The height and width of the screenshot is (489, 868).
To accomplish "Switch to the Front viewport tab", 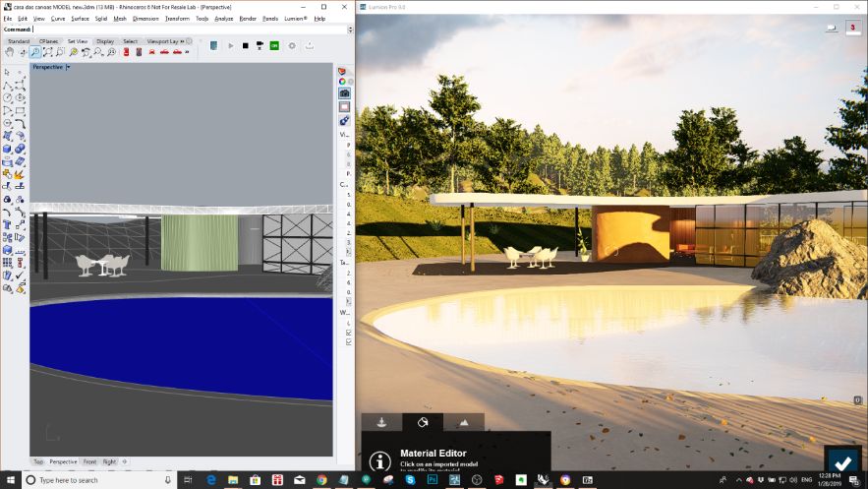I will click(89, 461).
